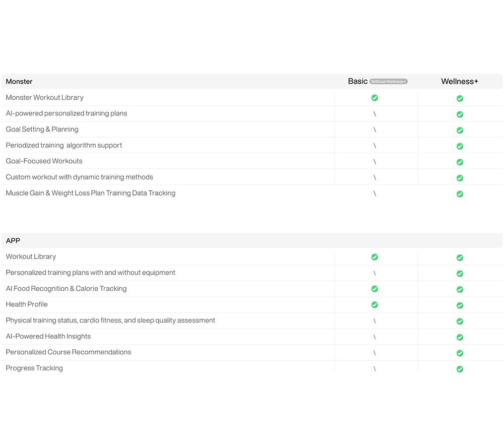Click Basic slash mark for Goal-Focused Workouts
This screenshot has width=504, height=447.
374,162
